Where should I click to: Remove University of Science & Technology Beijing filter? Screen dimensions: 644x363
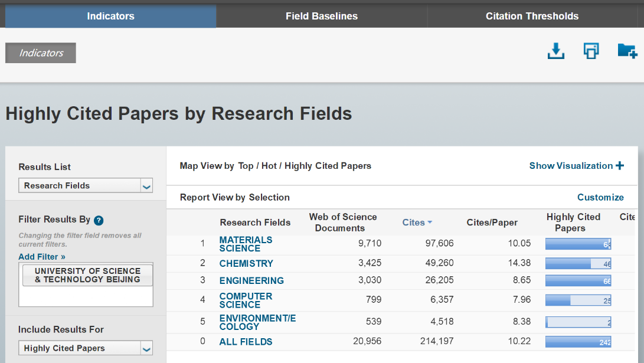(87, 275)
